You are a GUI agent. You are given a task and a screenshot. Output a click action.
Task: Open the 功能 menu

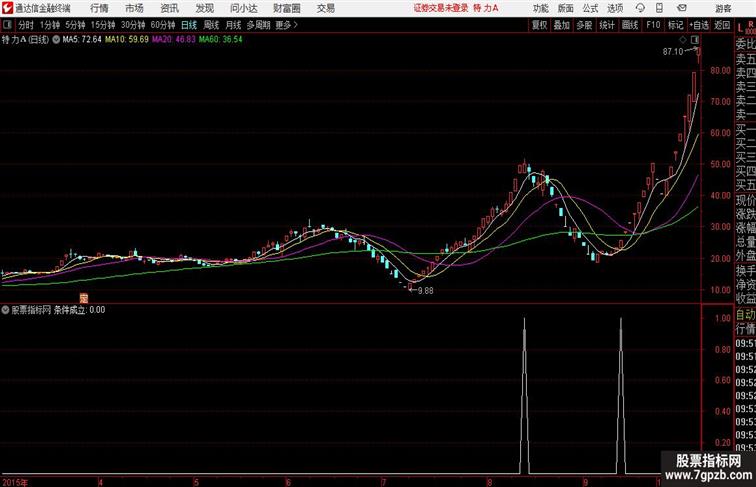(541, 8)
